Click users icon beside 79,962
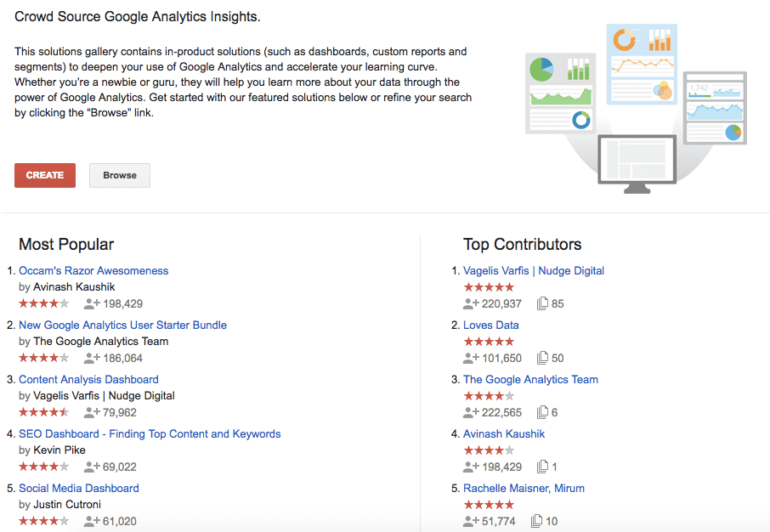The width and height of the screenshot is (770, 532). (92, 413)
